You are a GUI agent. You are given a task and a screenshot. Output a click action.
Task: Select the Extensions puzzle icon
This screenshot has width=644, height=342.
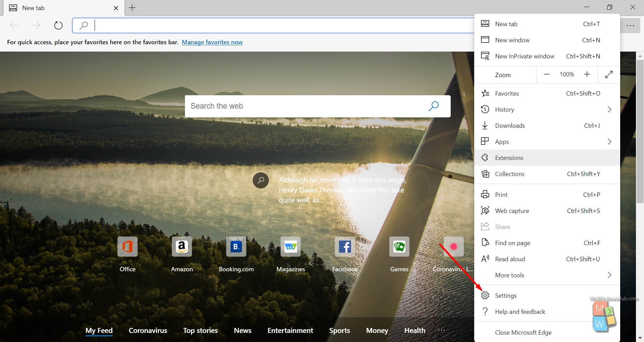[x=485, y=158]
